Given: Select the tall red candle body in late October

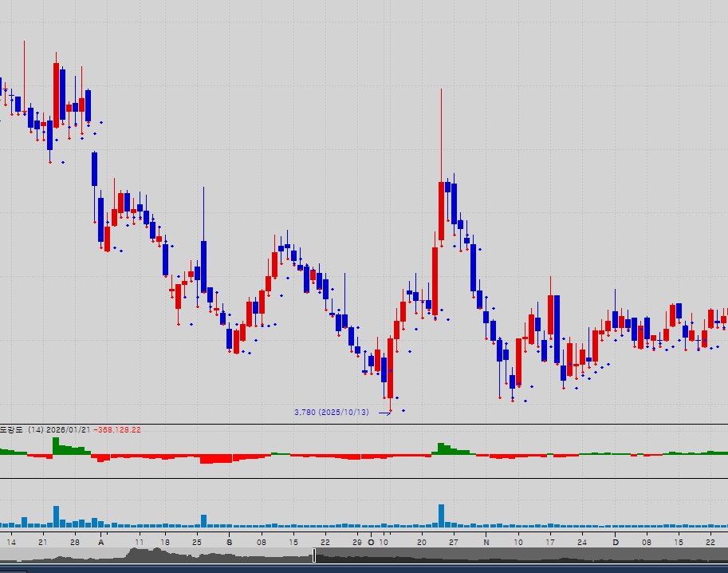Looking at the screenshot, I should click(441, 211).
